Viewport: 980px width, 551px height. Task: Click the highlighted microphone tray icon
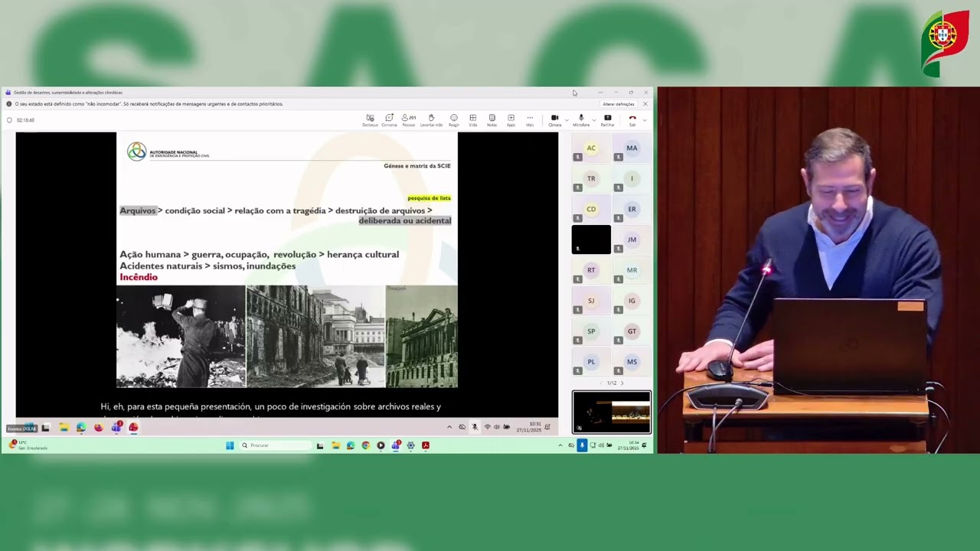(x=582, y=445)
